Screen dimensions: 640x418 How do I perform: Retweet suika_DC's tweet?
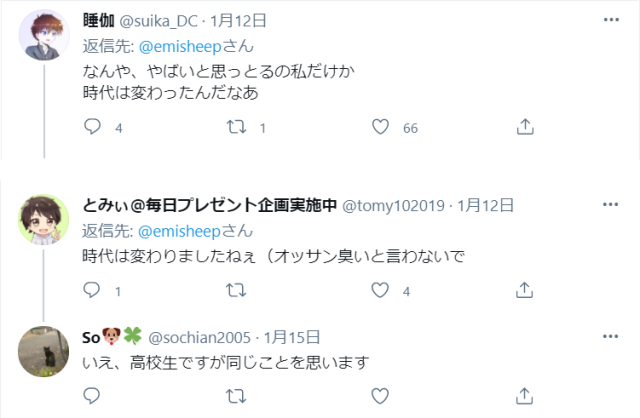[x=238, y=127]
